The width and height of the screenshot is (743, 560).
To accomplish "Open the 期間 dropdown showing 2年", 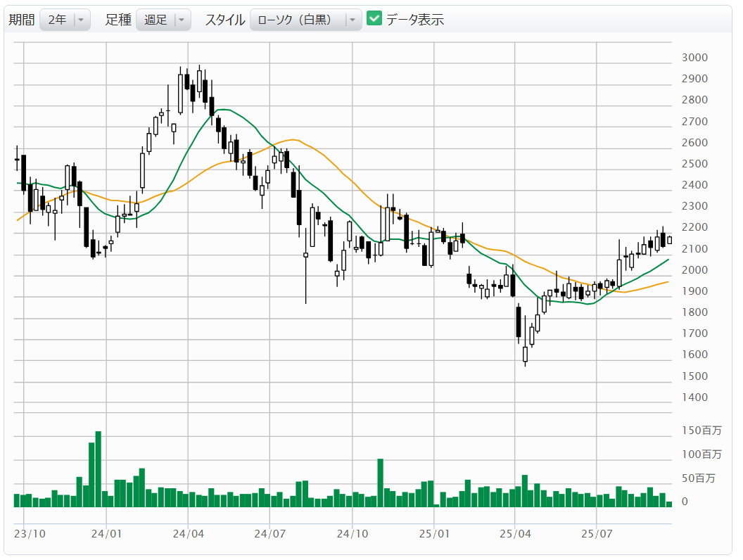I will tap(57, 20).
